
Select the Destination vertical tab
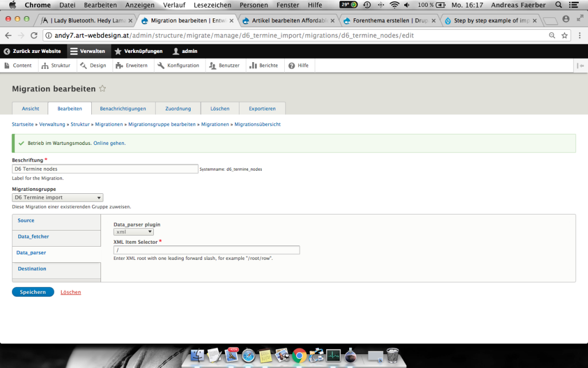pyautogui.click(x=32, y=269)
